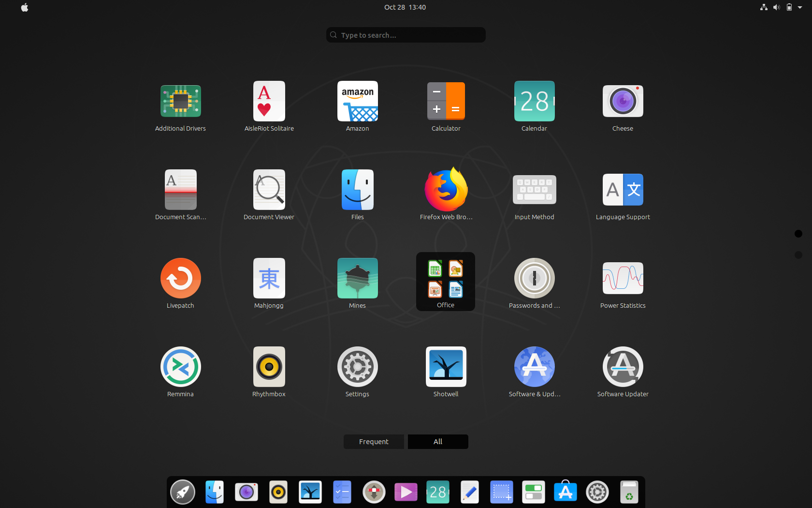Open Software Updater
Image resolution: width=812 pixels, height=508 pixels.
point(623,367)
